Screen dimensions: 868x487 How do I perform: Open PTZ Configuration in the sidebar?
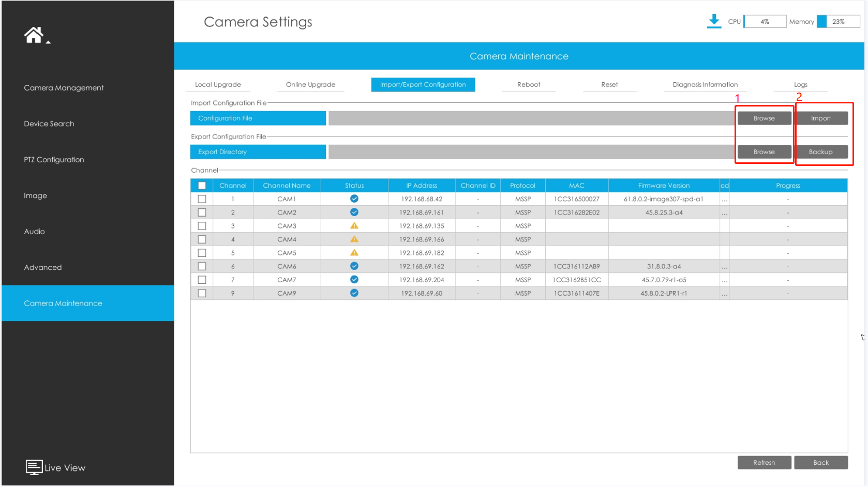click(x=54, y=160)
